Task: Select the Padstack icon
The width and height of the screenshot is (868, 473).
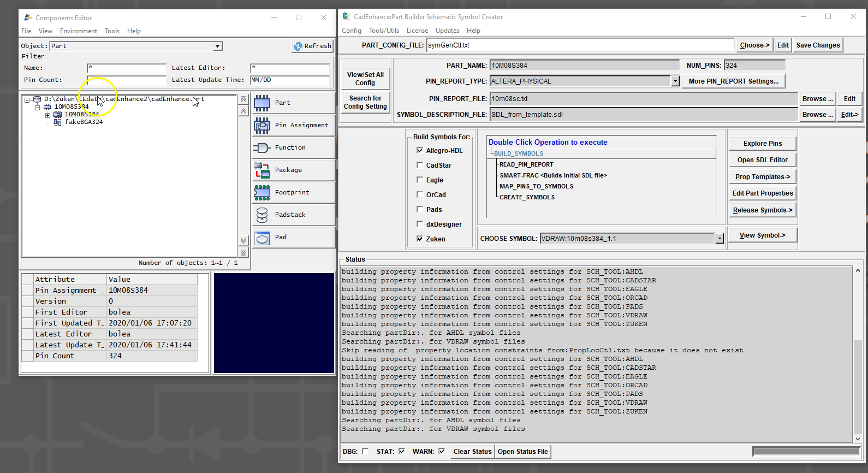Action: (262, 215)
